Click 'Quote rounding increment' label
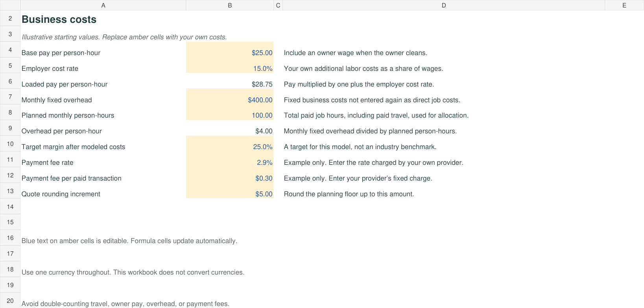Screen dimensions: 644x308 pyautogui.click(x=61, y=194)
